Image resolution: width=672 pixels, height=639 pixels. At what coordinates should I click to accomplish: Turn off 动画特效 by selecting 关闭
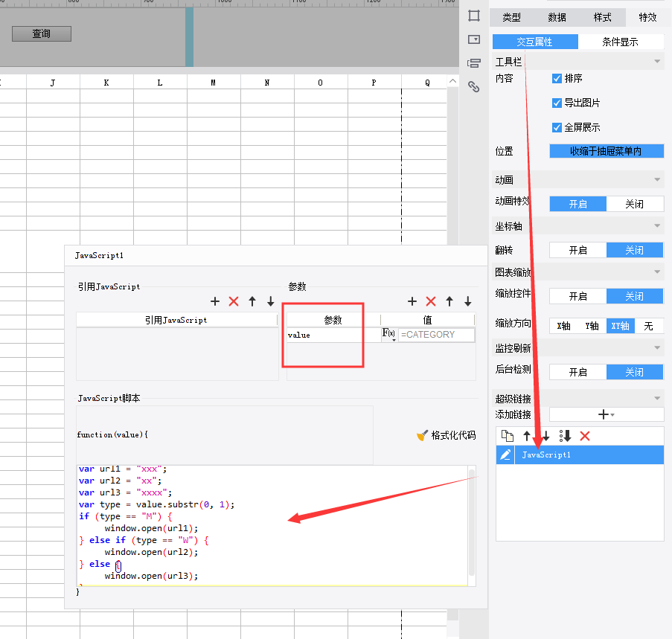coord(634,204)
